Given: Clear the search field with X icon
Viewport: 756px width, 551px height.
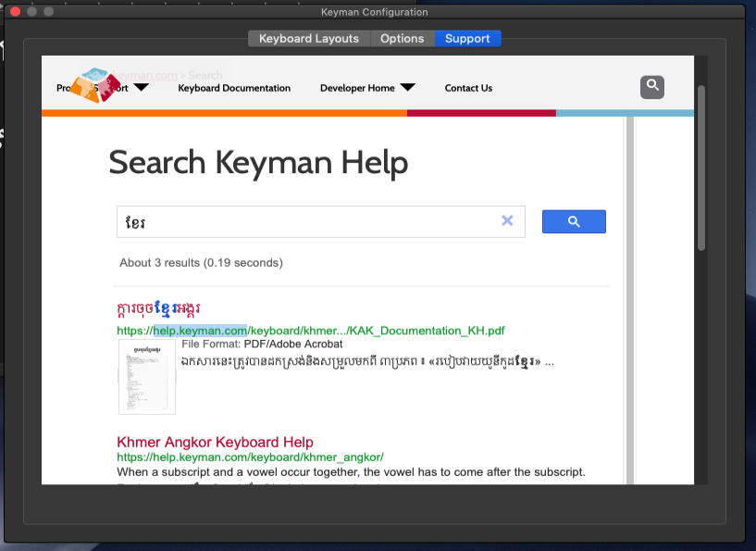Looking at the screenshot, I should 507,220.
